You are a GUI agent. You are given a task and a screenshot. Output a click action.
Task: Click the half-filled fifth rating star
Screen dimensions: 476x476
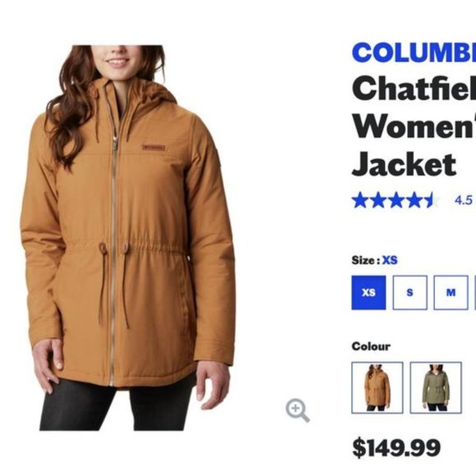tap(431, 200)
